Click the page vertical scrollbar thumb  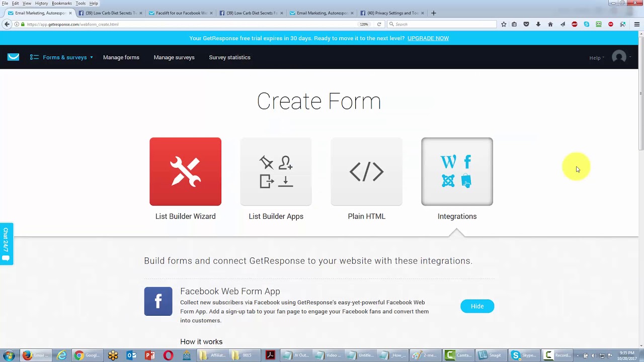click(x=641, y=93)
